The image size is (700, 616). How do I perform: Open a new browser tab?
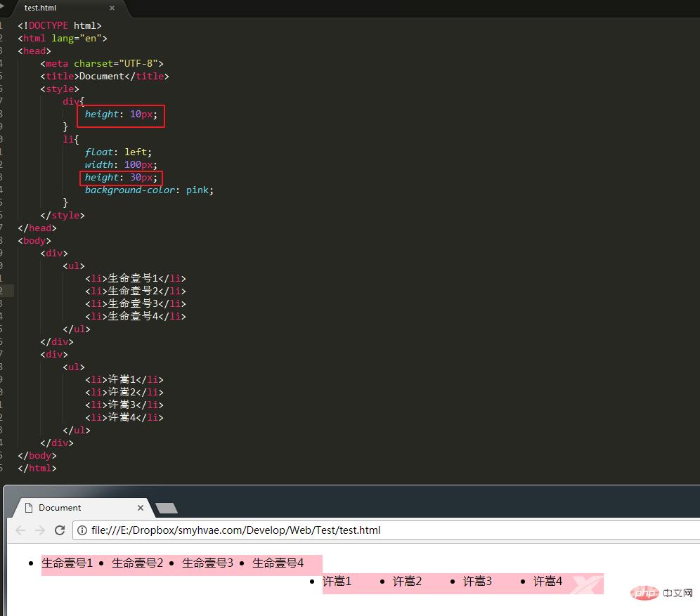[x=167, y=509]
